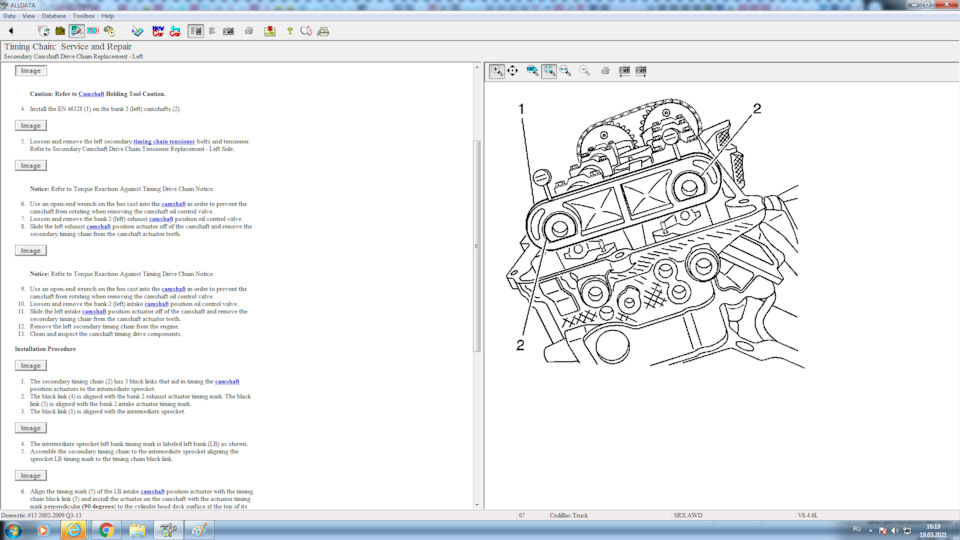Click the Image button above step 4
This screenshot has width=960, height=540.
coord(31,71)
